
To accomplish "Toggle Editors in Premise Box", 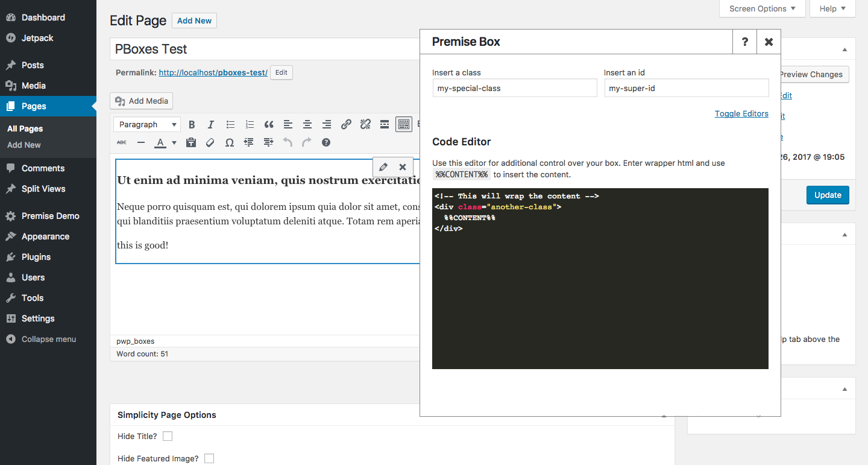I will 741,113.
